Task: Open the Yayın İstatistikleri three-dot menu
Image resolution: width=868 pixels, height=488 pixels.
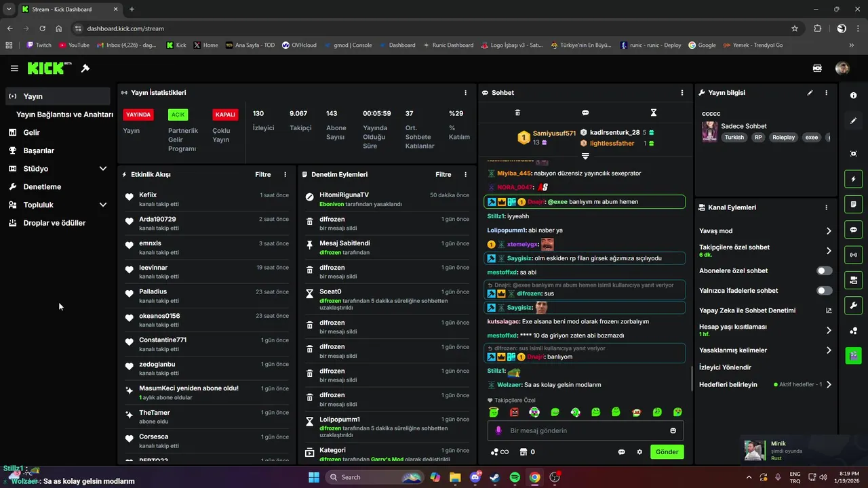Action: click(465, 93)
